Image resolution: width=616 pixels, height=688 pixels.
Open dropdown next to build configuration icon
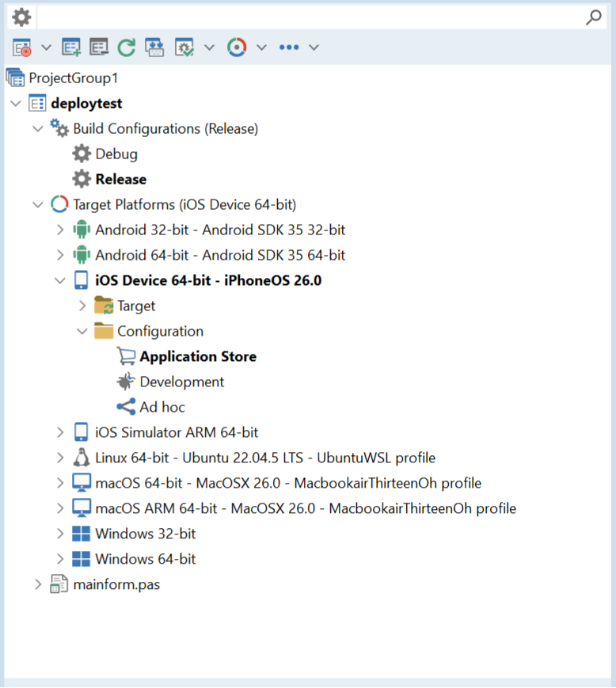tap(209, 48)
